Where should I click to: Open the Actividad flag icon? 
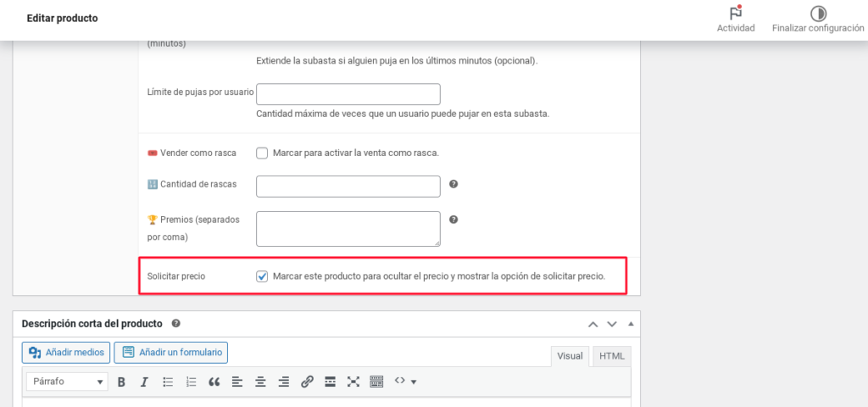[735, 13]
